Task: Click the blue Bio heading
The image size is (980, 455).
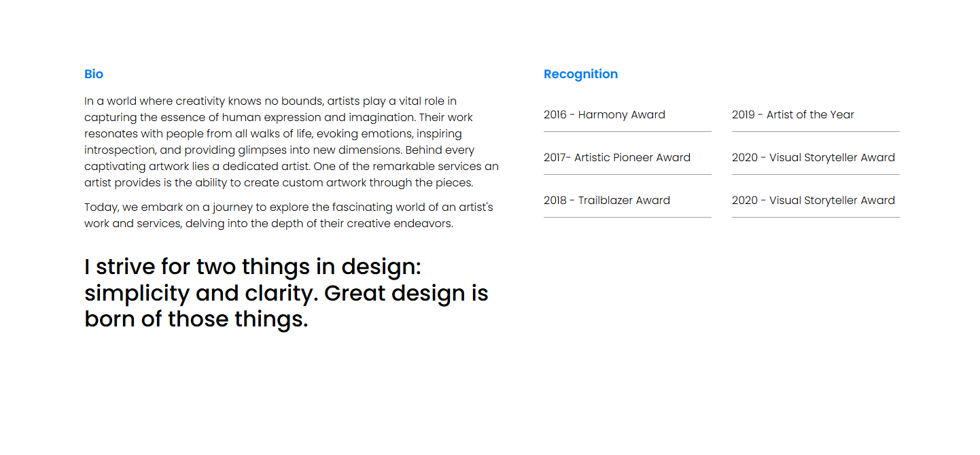Action: click(x=94, y=74)
